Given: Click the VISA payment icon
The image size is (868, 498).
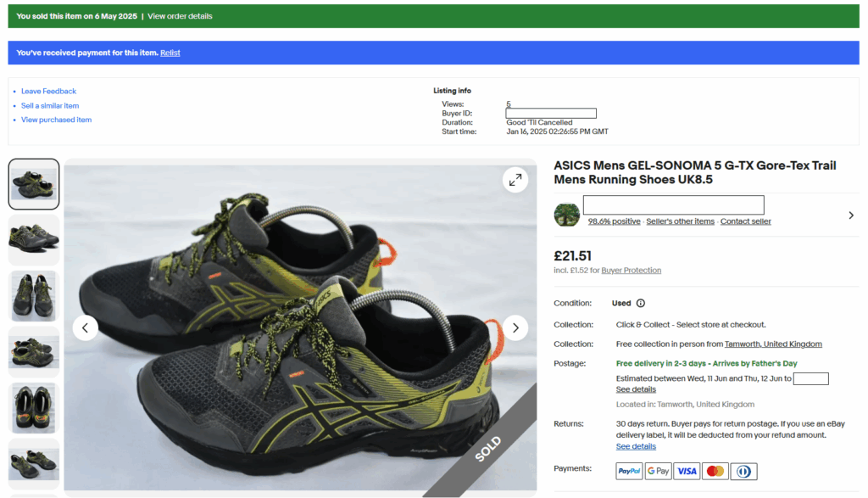Looking at the screenshot, I should (687, 472).
